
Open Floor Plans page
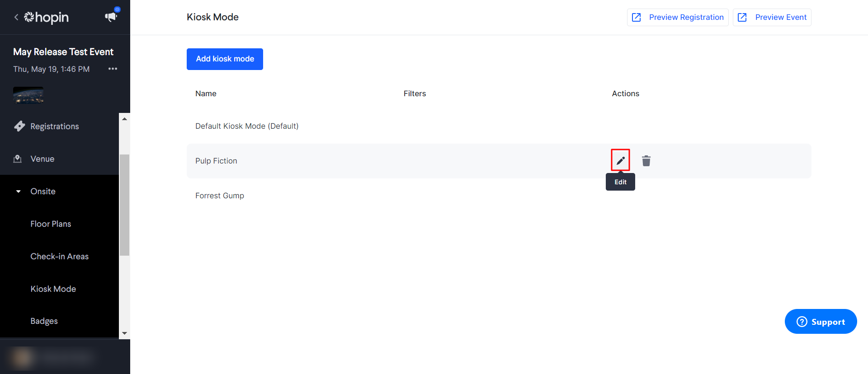coord(51,224)
